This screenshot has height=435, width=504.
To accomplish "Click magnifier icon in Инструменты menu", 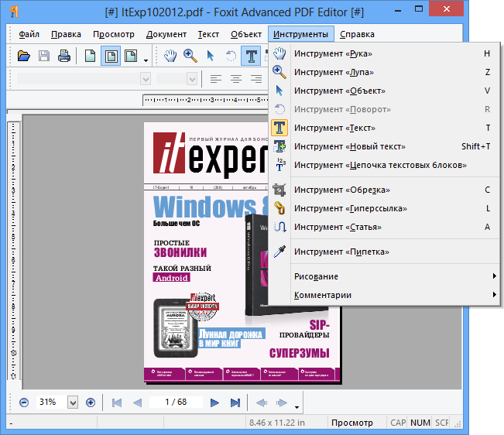I will [x=279, y=72].
